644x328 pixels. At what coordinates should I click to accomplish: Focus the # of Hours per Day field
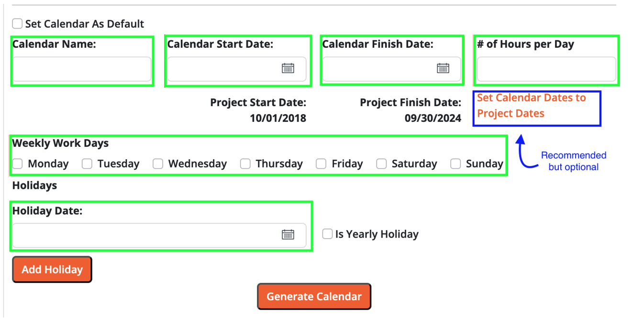[x=546, y=69]
